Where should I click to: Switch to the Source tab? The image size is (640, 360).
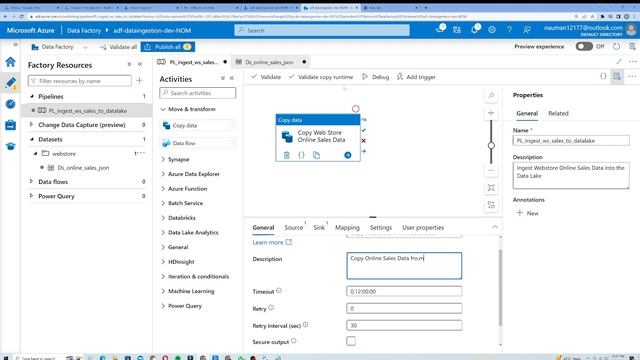click(293, 227)
